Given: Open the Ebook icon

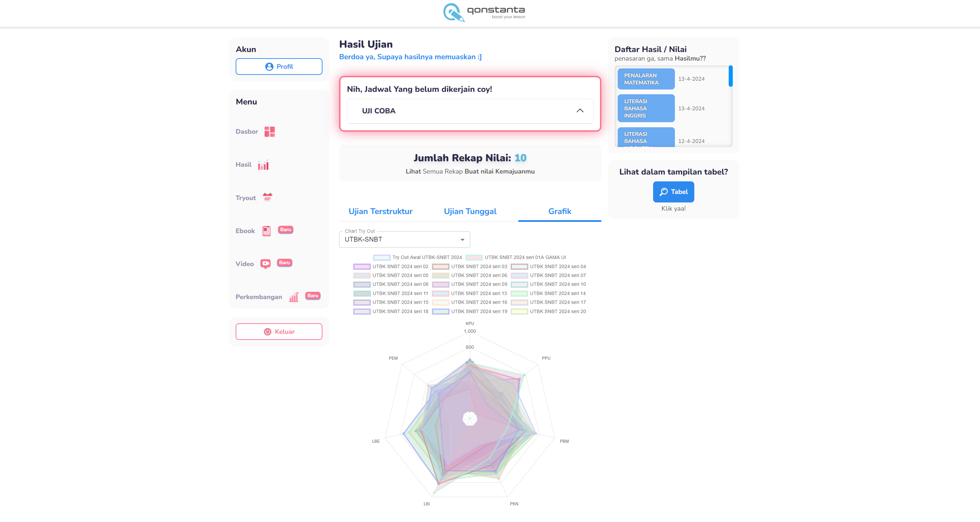Looking at the screenshot, I should tap(266, 231).
